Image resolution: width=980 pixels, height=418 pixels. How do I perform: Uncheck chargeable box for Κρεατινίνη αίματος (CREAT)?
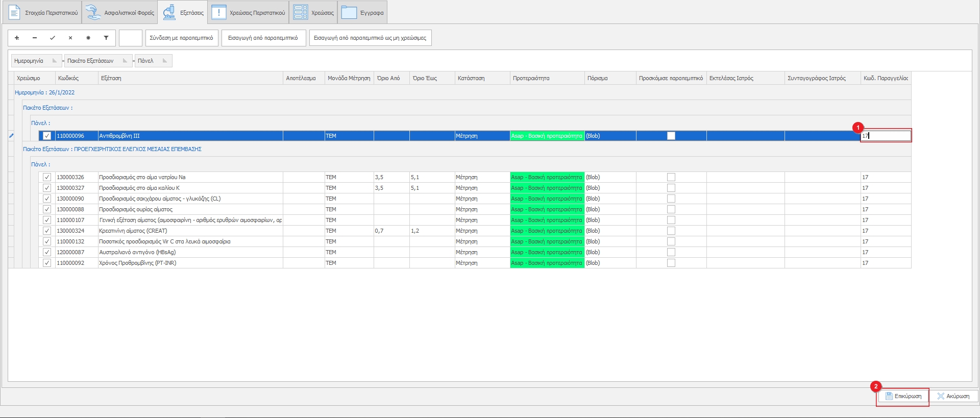[x=47, y=231]
